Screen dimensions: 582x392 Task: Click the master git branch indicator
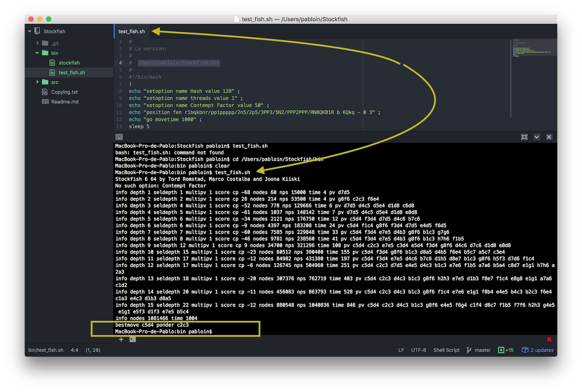point(483,350)
